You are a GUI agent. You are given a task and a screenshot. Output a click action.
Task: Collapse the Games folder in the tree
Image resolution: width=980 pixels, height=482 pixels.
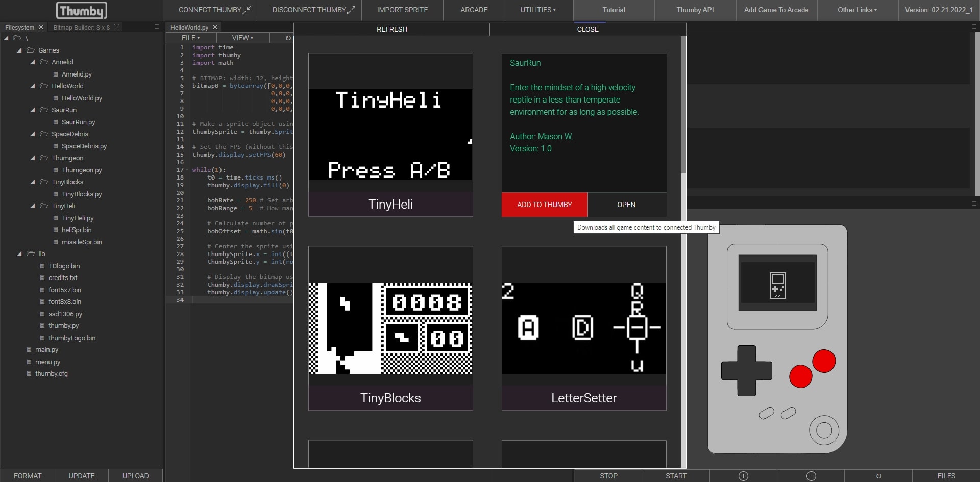click(19, 50)
